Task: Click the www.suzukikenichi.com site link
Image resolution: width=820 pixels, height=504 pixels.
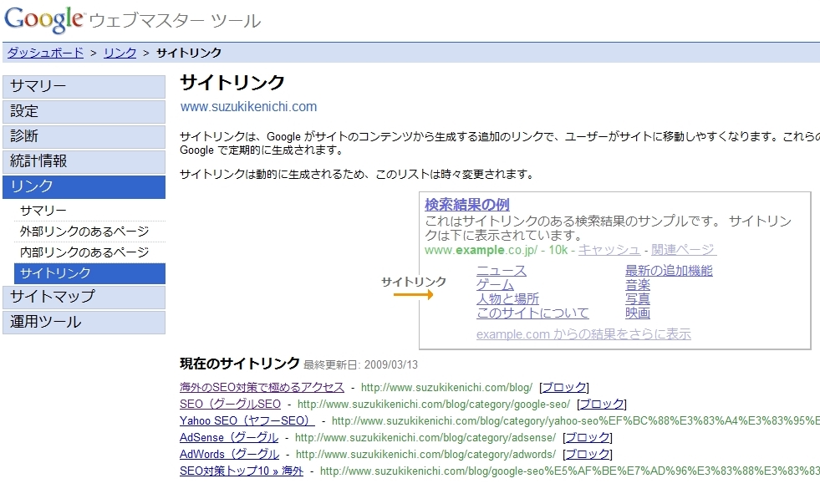Action: point(248,107)
